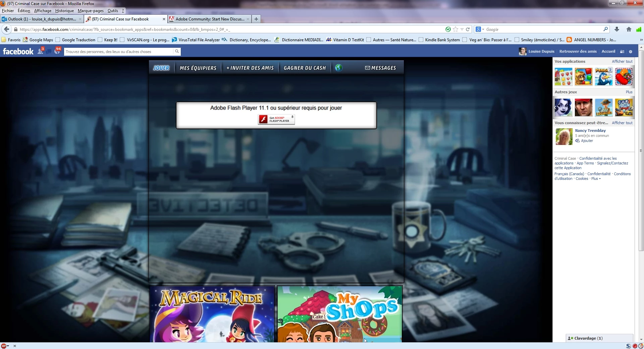Click the green checkmark site safety icon

[x=448, y=29]
